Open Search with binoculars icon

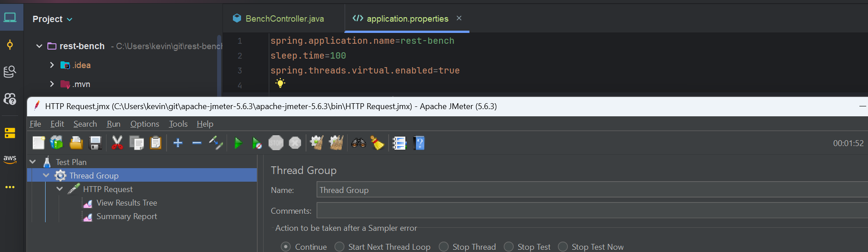[x=358, y=143]
